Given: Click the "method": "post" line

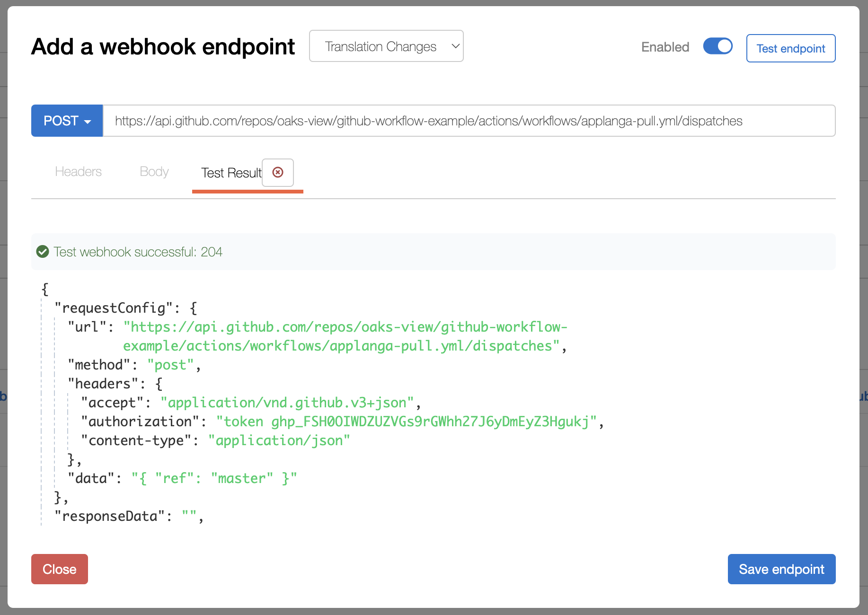Looking at the screenshot, I should click(x=135, y=365).
